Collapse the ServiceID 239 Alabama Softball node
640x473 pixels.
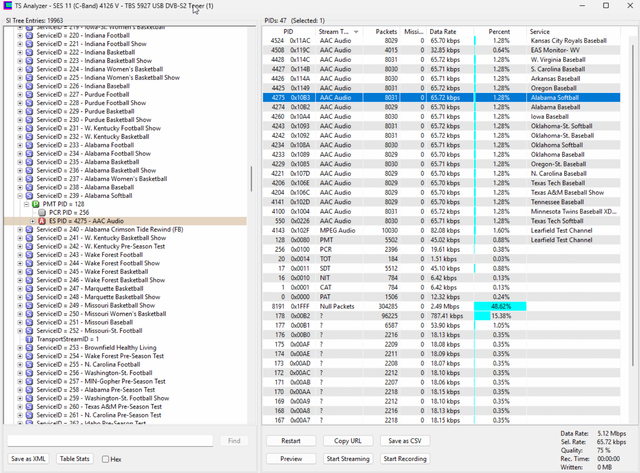pyautogui.click(x=20, y=196)
